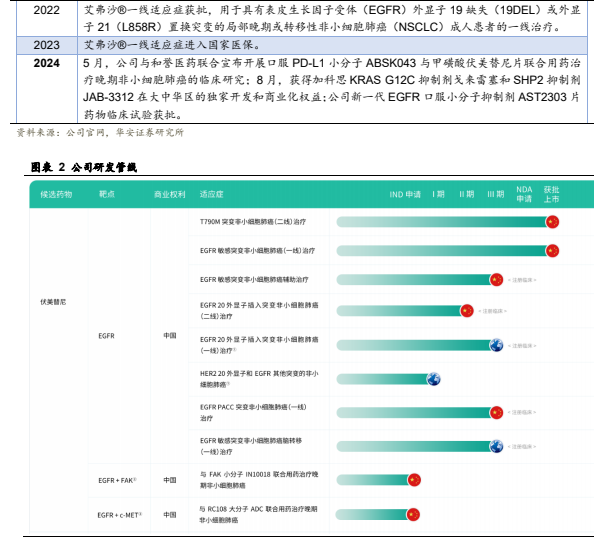Click 与 RC108 大分子 ADC indication text
Viewport: 605px width, 546px height.
[x=258, y=514]
